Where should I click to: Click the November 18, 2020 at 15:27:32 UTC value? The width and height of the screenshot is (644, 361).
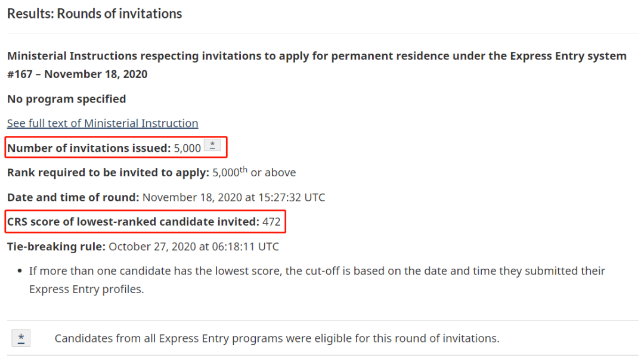(234, 197)
